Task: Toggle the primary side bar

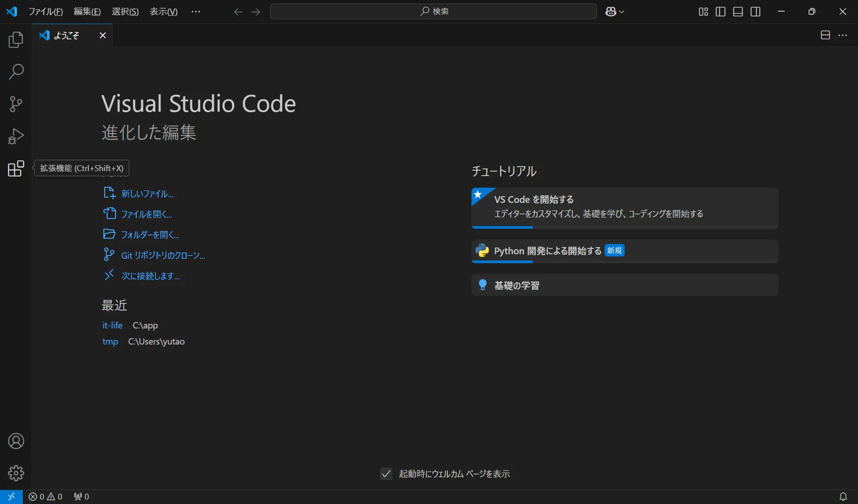Action: point(720,12)
